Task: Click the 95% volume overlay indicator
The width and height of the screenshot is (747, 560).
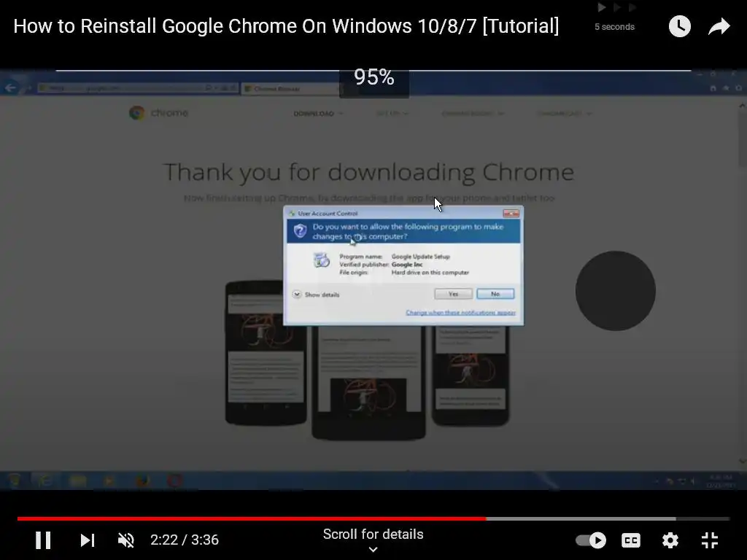Action: click(x=374, y=77)
